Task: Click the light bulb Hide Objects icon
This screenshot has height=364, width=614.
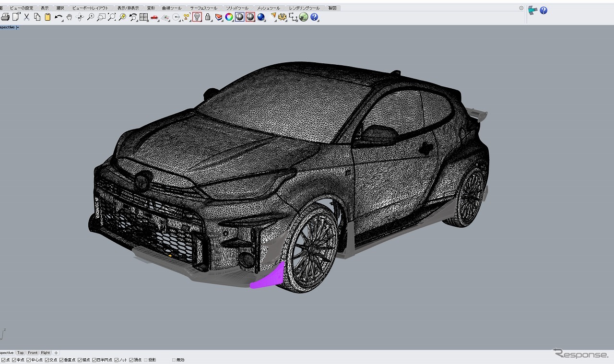Action: [x=197, y=17]
